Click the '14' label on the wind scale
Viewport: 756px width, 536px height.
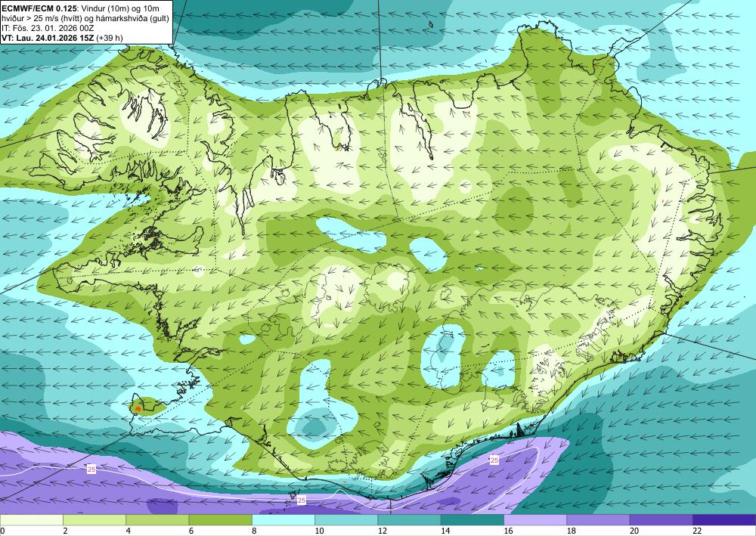click(445, 531)
